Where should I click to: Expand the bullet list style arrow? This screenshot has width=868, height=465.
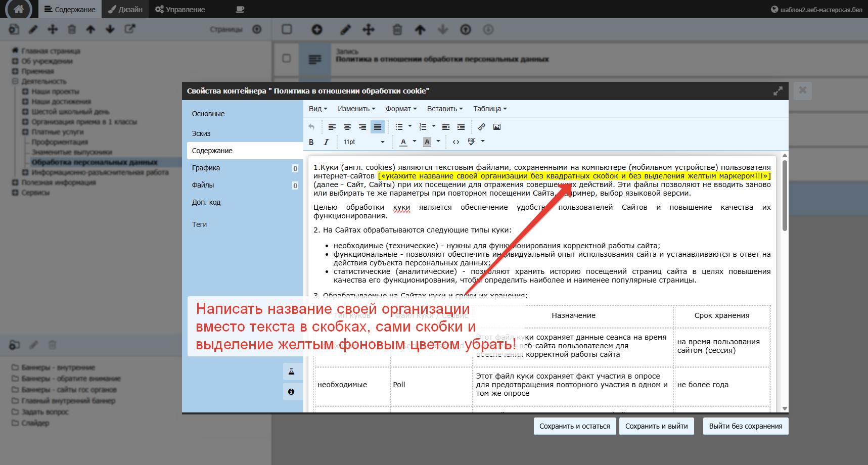410,126
